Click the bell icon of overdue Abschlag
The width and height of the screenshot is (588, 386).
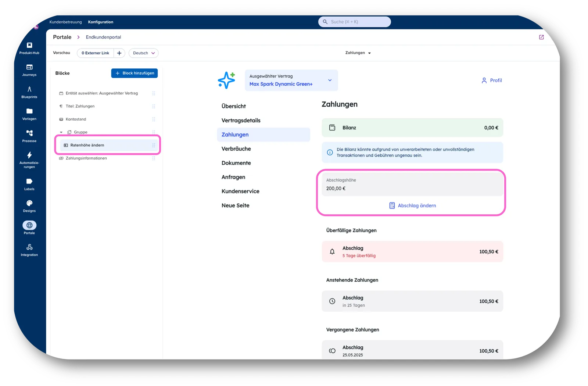(x=332, y=251)
